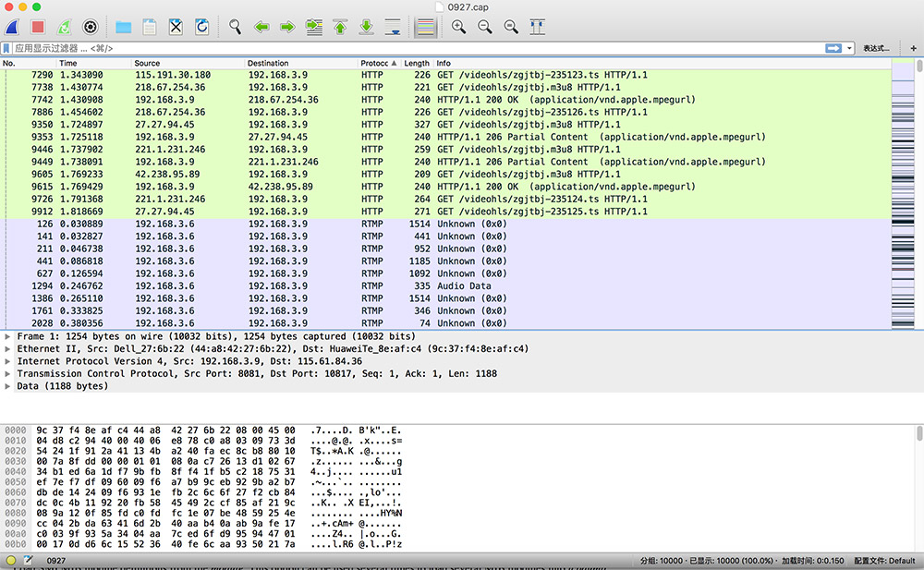Open Find Packet magnifier tool
Screen dimensions: 924x570
(x=235, y=27)
